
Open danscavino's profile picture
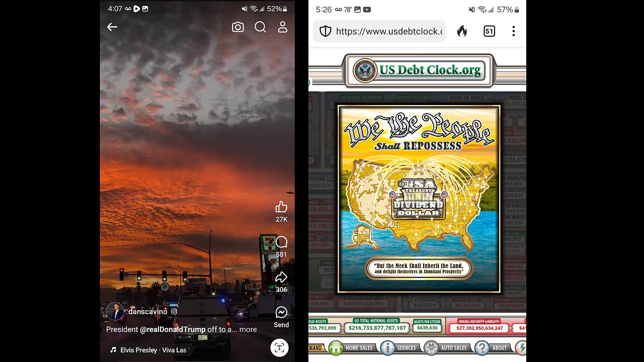coord(115,311)
